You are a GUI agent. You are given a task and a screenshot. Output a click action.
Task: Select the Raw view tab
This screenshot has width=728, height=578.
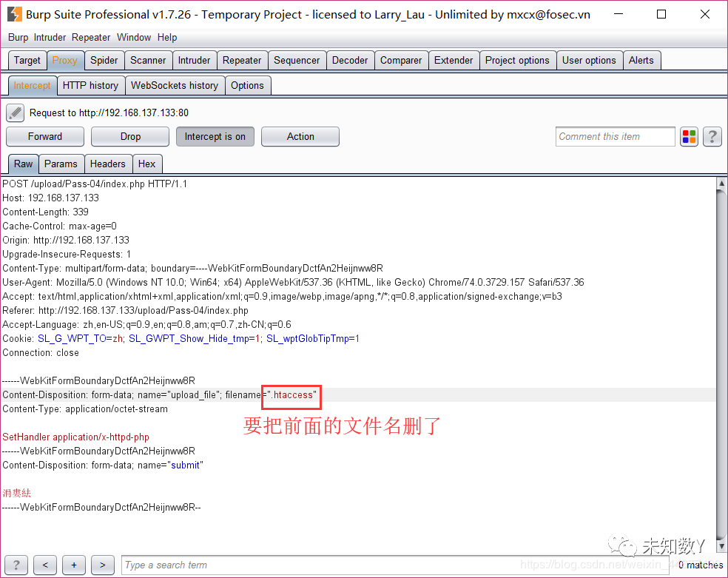[23, 164]
